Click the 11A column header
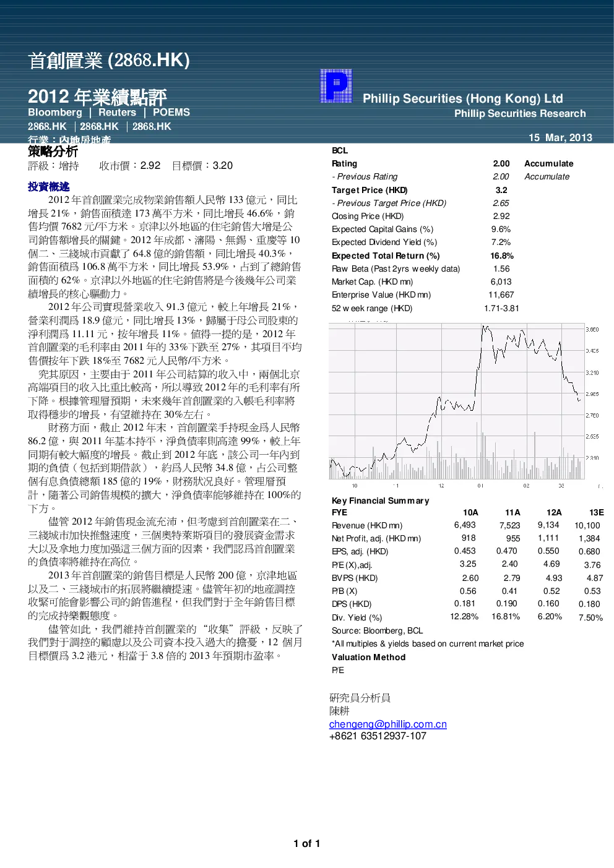Image resolution: width=614 pixels, height=868 pixels. click(513, 513)
